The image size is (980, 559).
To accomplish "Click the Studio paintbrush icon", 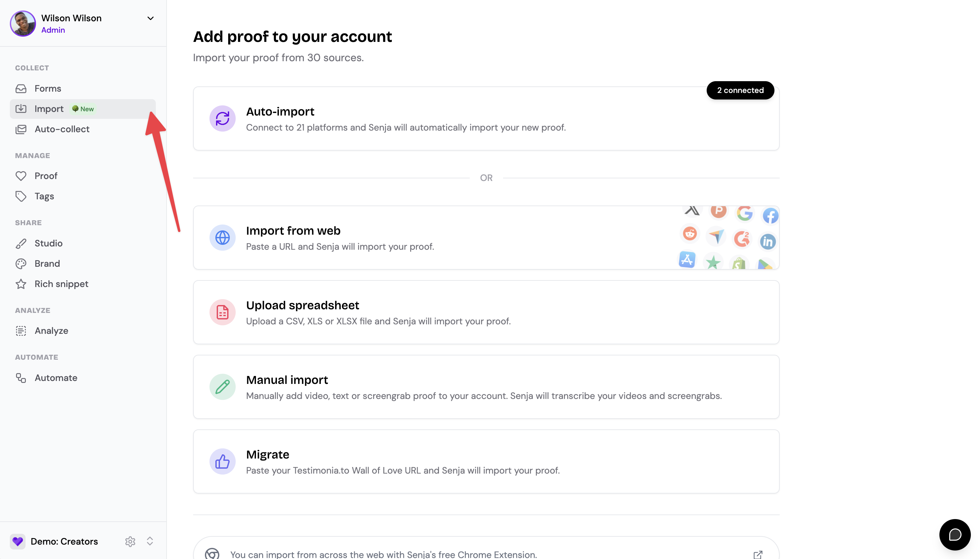I will [x=21, y=243].
